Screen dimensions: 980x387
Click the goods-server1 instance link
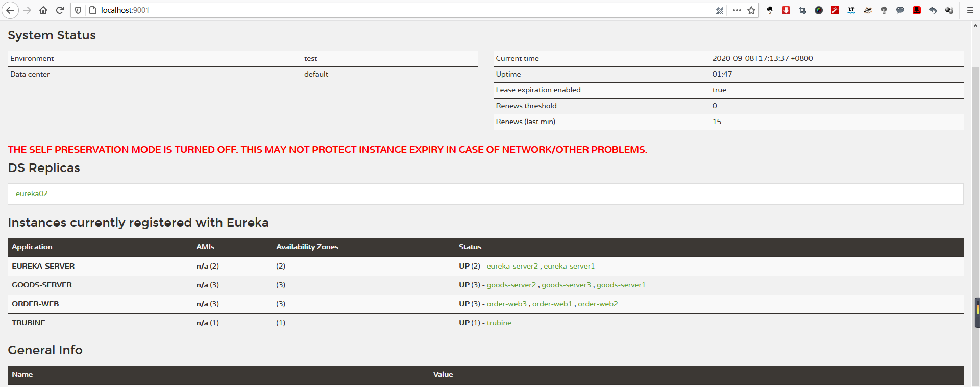[x=621, y=285]
